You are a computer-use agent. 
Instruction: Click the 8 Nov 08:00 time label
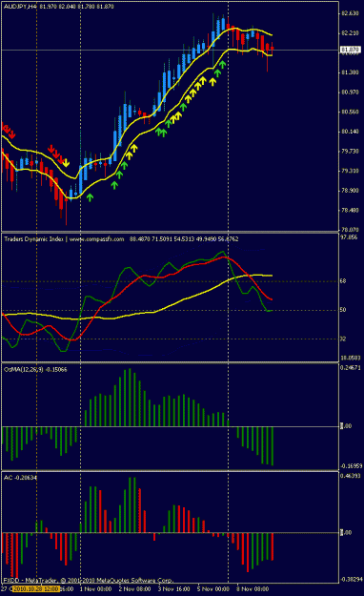click(x=253, y=588)
